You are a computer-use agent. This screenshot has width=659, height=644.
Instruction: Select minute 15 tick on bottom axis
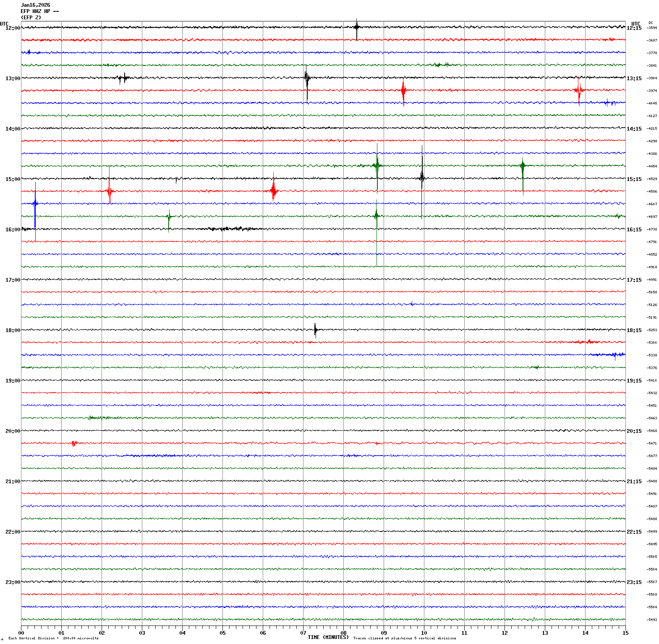click(625, 633)
